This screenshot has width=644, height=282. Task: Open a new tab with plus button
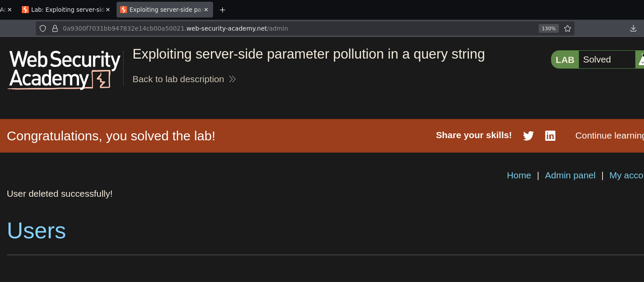[x=222, y=10]
